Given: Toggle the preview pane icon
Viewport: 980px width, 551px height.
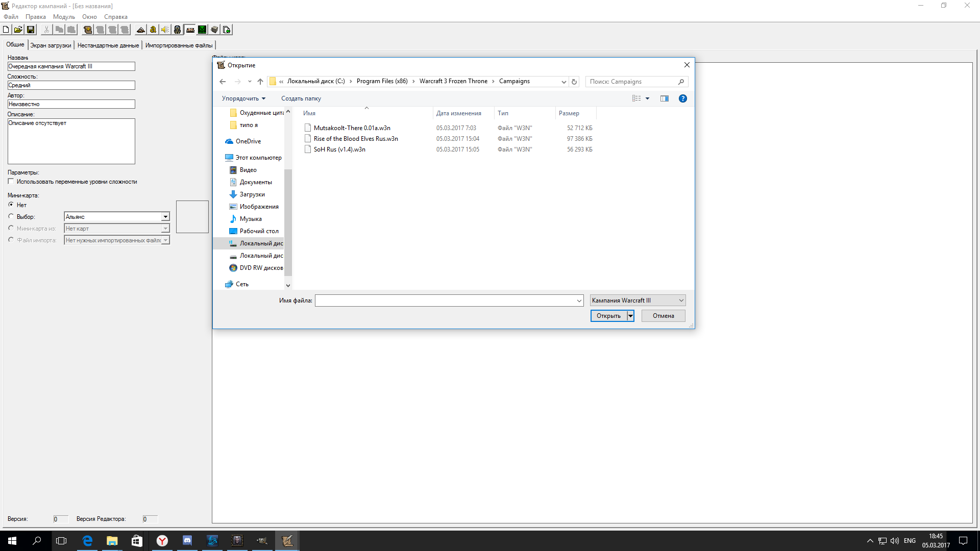Looking at the screenshot, I should (664, 98).
